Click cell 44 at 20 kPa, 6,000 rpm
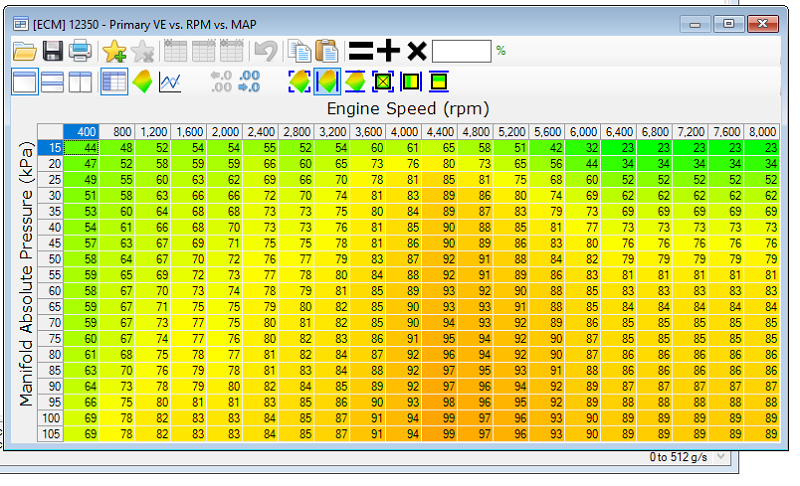Image resolution: width=800 pixels, height=486 pixels. pyautogui.click(x=583, y=163)
